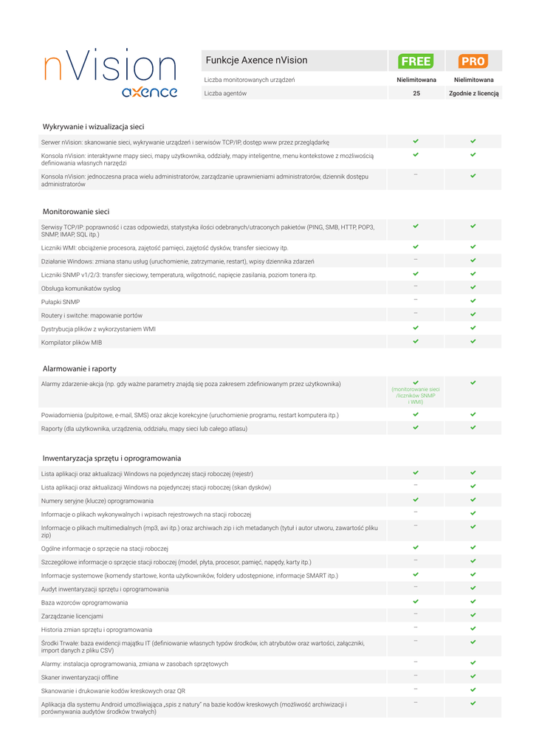
Task: Click PRO checkmark for Zarządzanie licencjami
Action: 473,615
